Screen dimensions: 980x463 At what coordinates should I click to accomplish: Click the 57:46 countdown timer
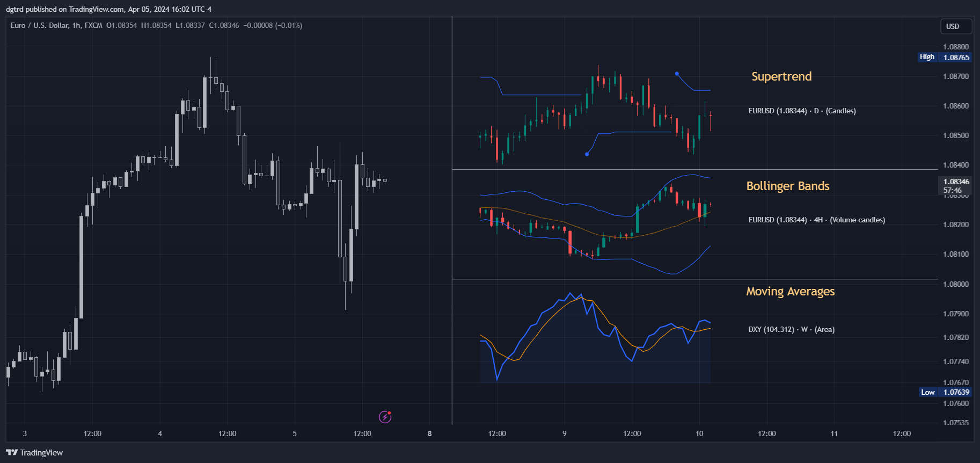953,190
